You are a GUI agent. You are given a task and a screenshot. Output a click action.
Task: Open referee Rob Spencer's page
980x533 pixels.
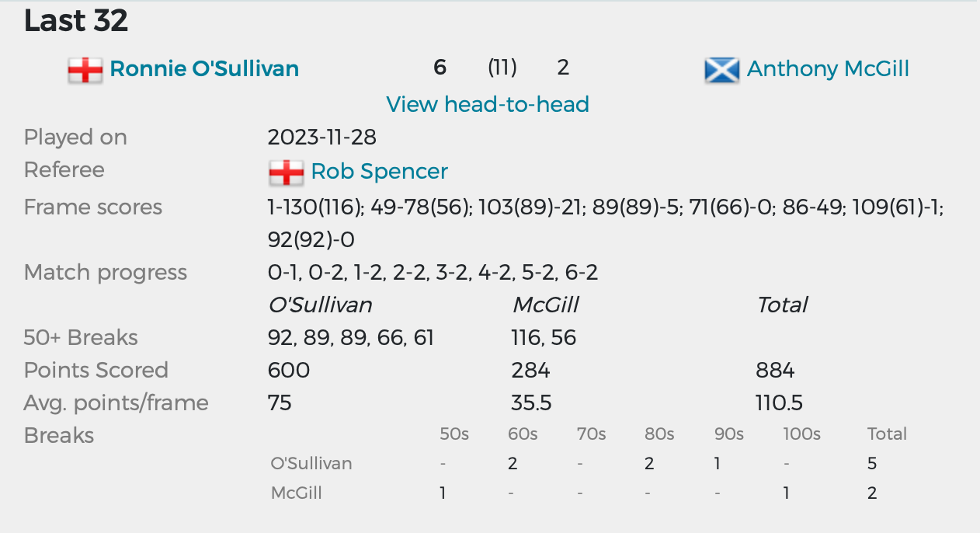point(379,172)
